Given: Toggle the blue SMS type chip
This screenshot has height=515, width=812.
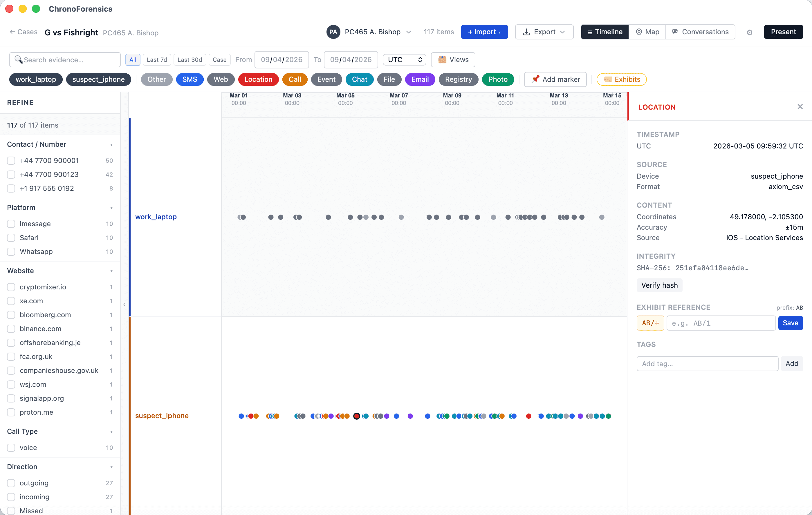Looking at the screenshot, I should click(x=190, y=79).
